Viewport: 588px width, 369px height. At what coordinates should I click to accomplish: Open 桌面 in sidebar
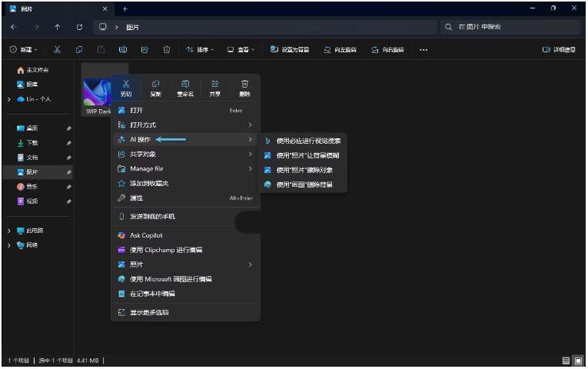click(x=28, y=128)
